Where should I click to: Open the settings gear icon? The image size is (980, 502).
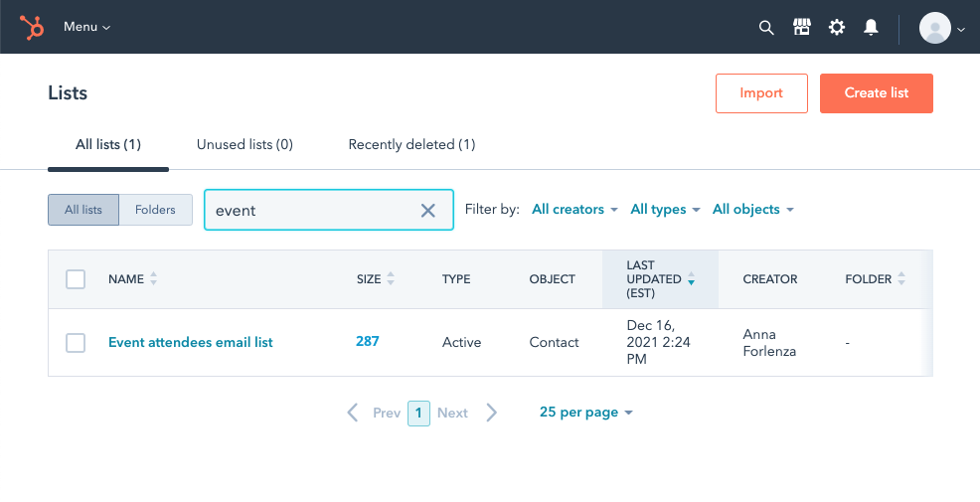(837, 28)
